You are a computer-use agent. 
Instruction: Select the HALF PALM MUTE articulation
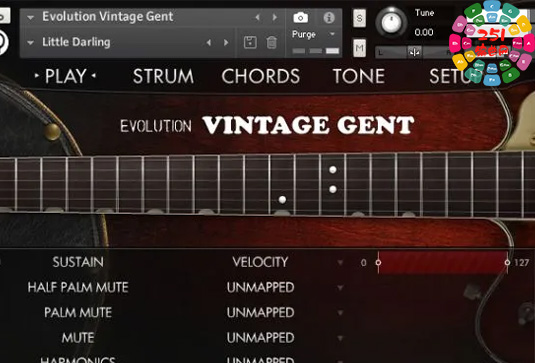click(78, 287)
